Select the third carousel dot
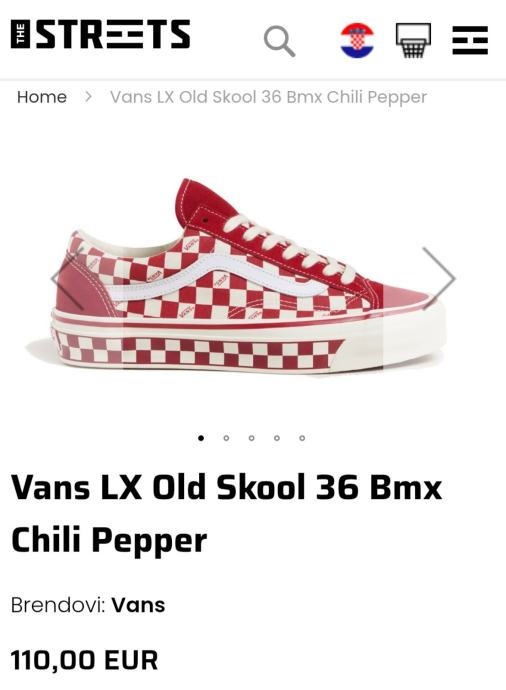The image size is (506, 690). [251, 438]
